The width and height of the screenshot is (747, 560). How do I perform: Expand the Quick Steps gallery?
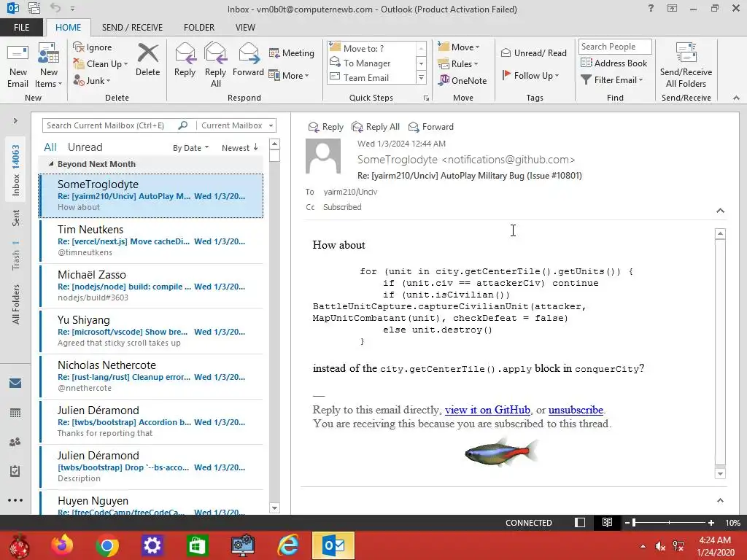coord(421,77)
